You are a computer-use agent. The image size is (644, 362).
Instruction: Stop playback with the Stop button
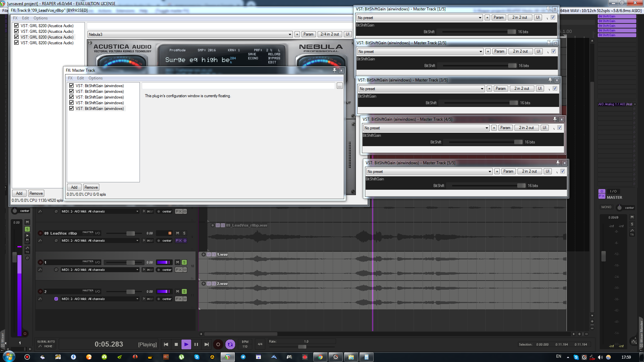(176, 344)
